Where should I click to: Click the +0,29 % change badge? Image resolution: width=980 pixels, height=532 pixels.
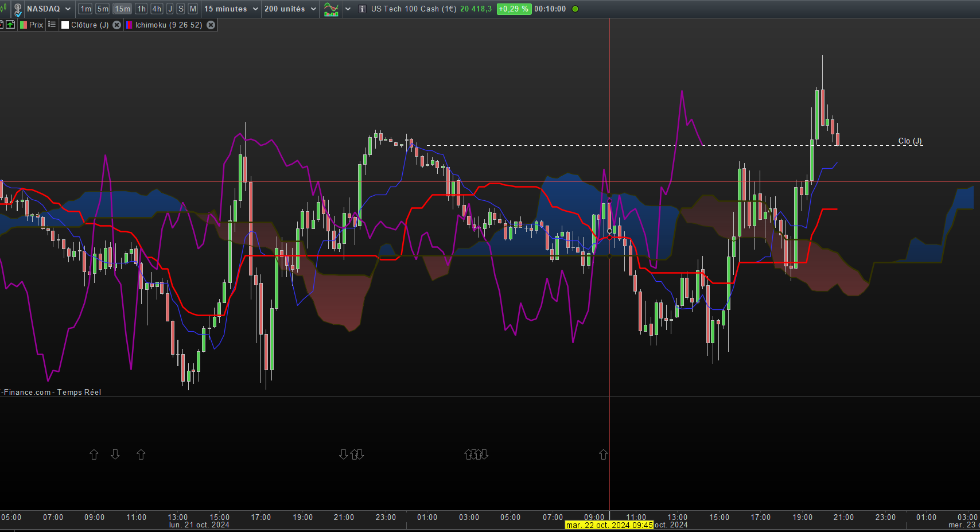[x=514, y=9]
